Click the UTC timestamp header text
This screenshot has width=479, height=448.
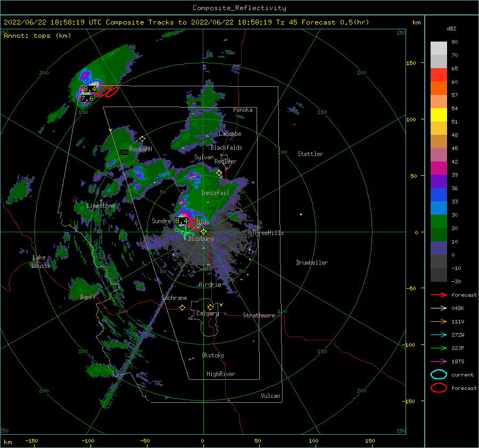[x=53, y=22]
